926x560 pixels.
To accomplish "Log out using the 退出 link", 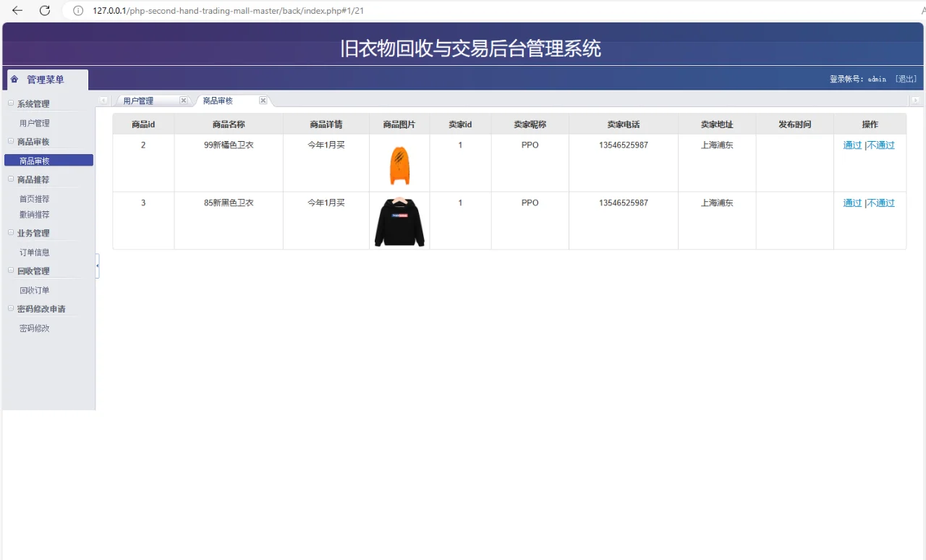I will point(905,79).
